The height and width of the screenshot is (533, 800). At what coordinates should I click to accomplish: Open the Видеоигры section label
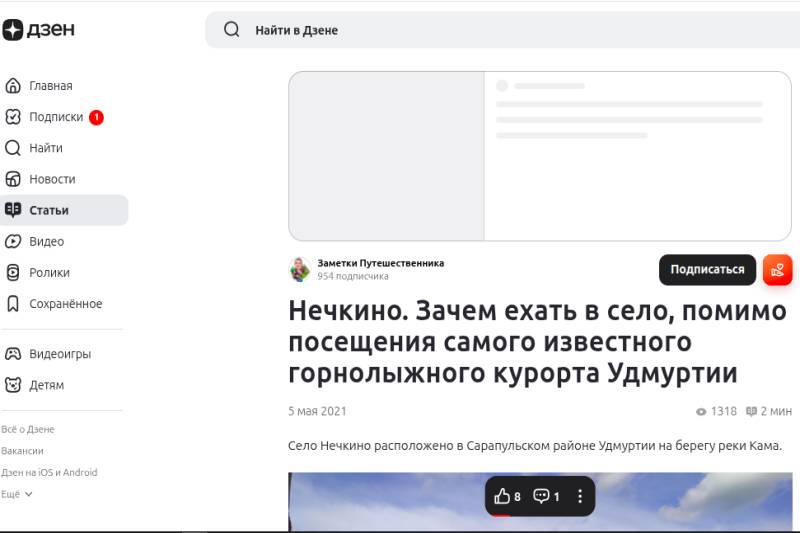pyautogui.click(x=60, y=353)
